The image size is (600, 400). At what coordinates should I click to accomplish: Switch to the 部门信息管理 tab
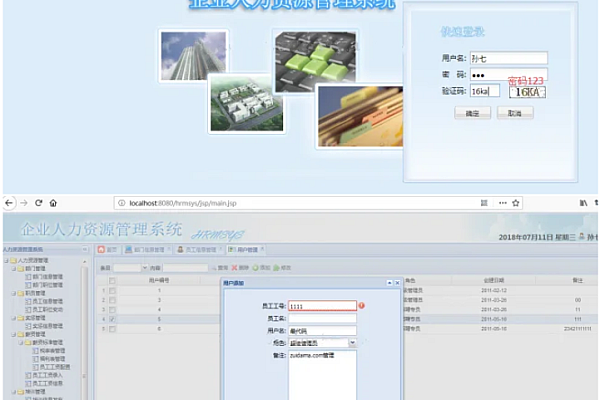click(148, 250)
